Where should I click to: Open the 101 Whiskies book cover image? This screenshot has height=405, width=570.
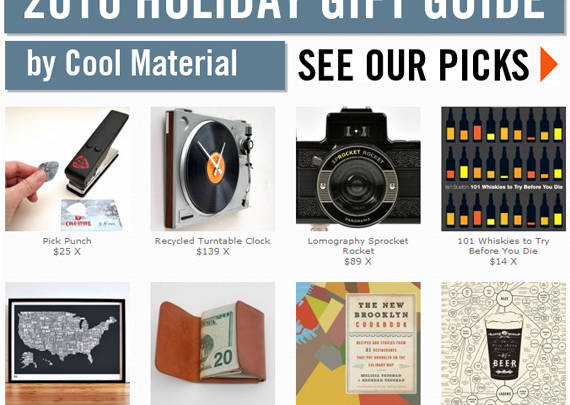coord(503,169)
